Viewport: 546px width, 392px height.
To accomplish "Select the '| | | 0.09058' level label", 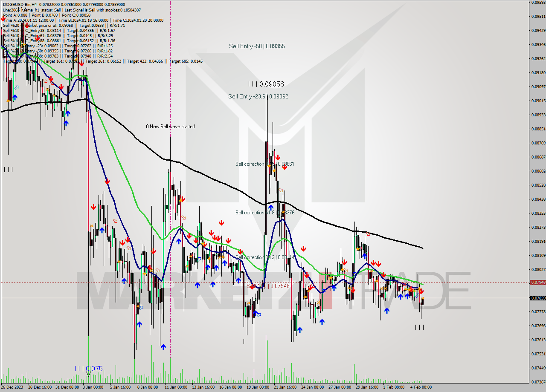I will pyautogui.click(x=265, y=84).
